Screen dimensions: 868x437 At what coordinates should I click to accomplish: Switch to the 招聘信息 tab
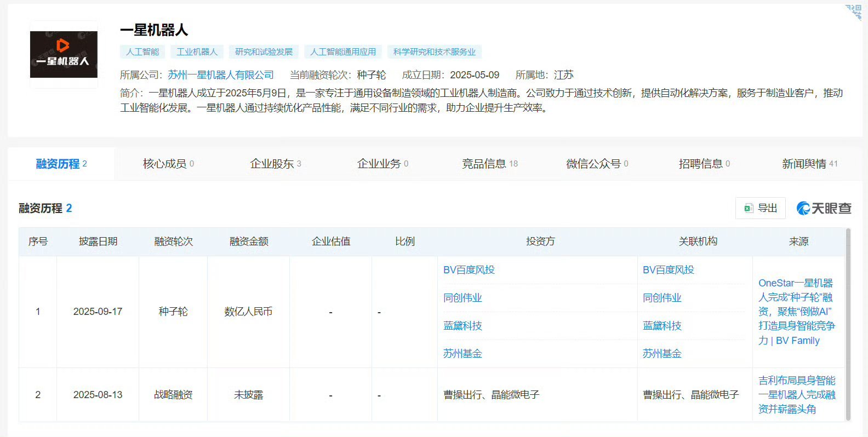tap(704, 164)
